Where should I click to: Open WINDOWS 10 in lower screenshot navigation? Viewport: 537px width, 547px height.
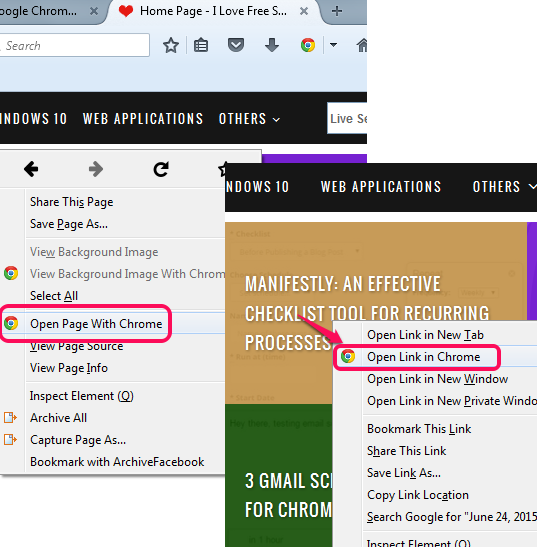coord(257,187)
